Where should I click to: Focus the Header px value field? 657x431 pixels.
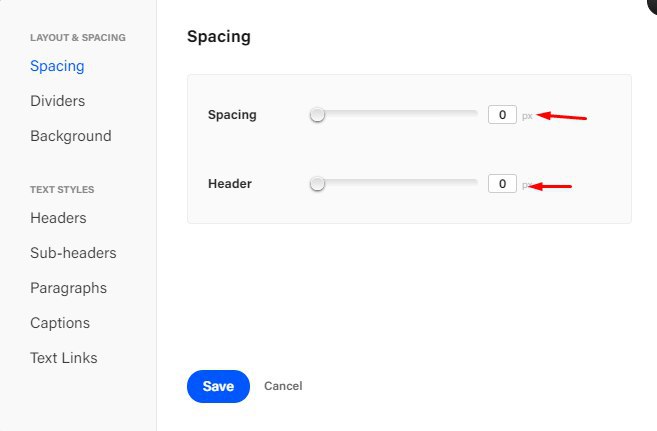pyautogui.click(x=502, y=184)
